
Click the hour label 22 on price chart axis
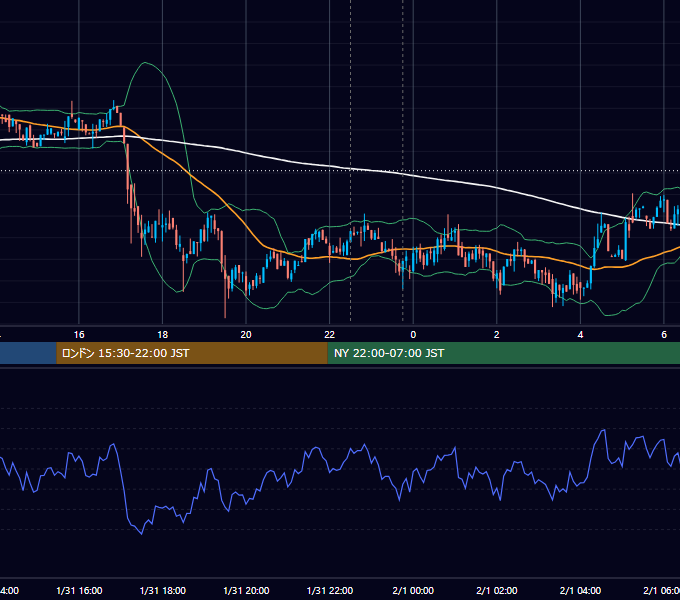[x=330, y=335]
